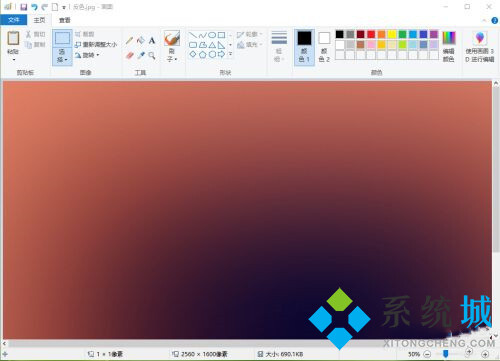Click the Save icon in the title bar
The image size is (500, 361).
click(x=24, y=7)
